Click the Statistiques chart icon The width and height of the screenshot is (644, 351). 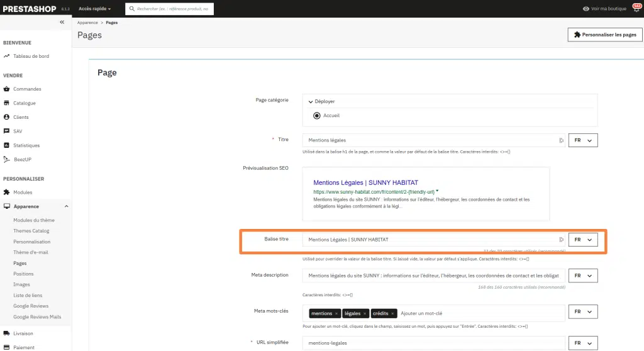coord(6,145)
